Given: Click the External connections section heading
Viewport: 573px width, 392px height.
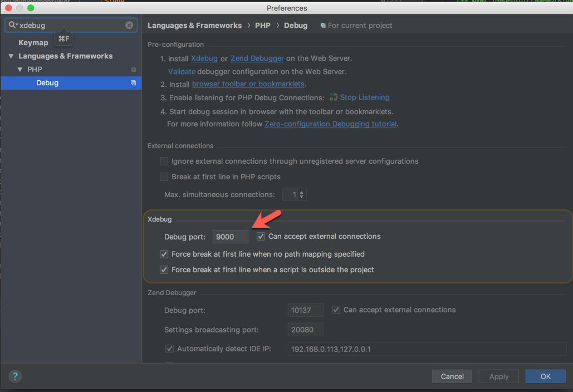Looking at the screenshot, I should (180, 146).
